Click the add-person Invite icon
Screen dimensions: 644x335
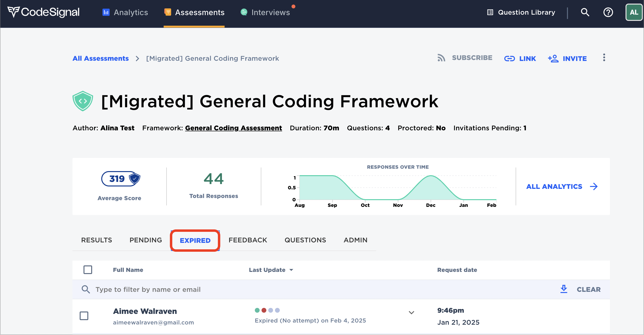pos(553,59)
